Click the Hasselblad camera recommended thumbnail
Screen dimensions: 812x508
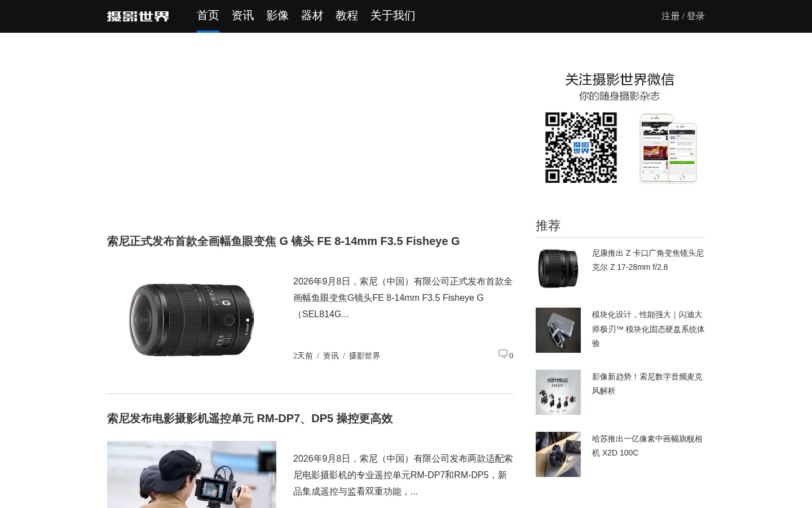[558, 454]
